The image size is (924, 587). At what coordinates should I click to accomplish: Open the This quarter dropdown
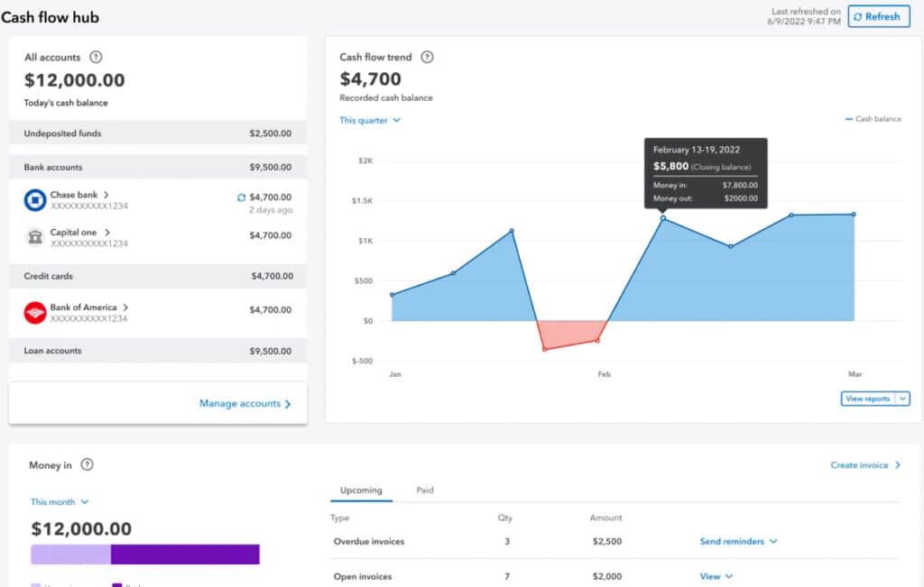[x=369, y=120]
